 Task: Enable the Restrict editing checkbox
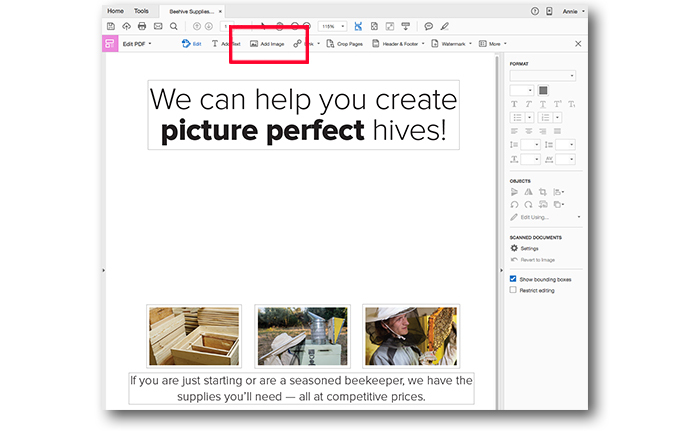[513, 290]
